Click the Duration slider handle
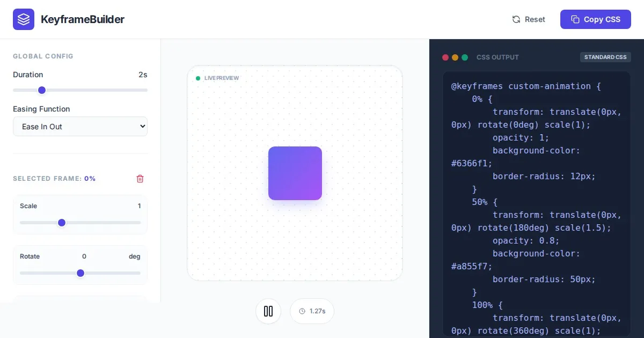Screen dimensions: 644x338 coord(42,90)
